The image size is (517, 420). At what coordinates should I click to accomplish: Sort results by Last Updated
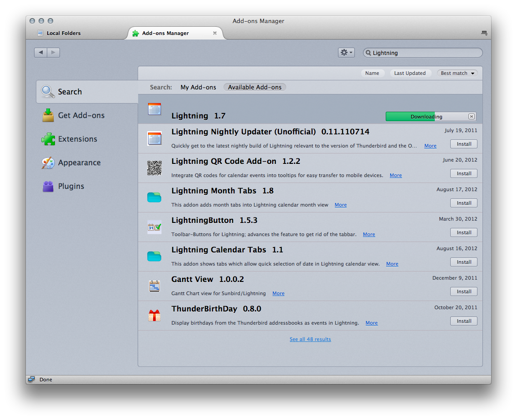pos(410,73)
